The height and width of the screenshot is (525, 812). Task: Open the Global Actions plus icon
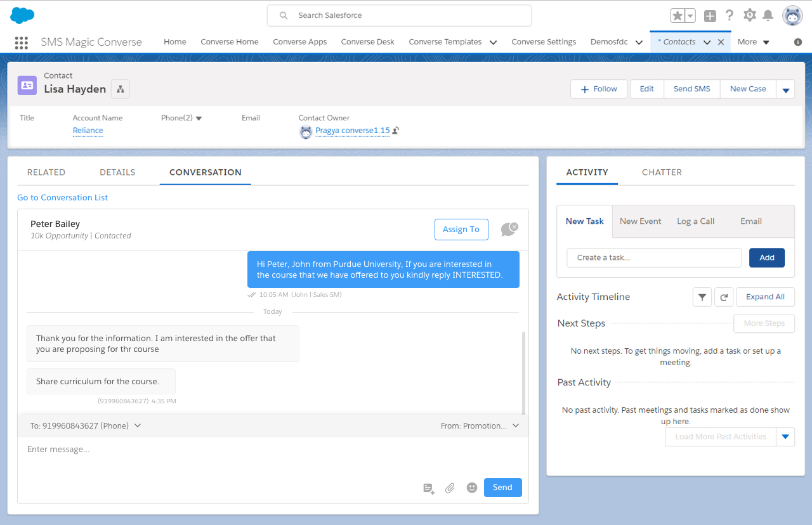point(710,16)
